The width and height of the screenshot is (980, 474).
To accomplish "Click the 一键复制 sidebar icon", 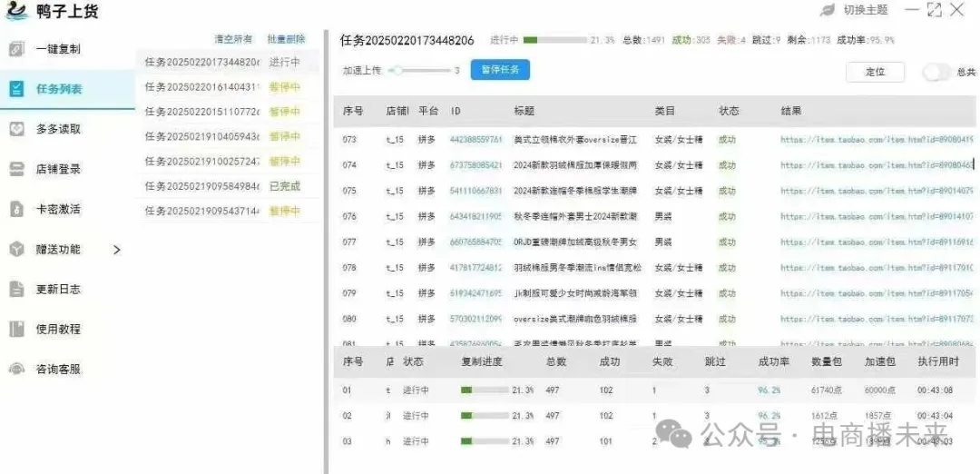I will 16,49.
